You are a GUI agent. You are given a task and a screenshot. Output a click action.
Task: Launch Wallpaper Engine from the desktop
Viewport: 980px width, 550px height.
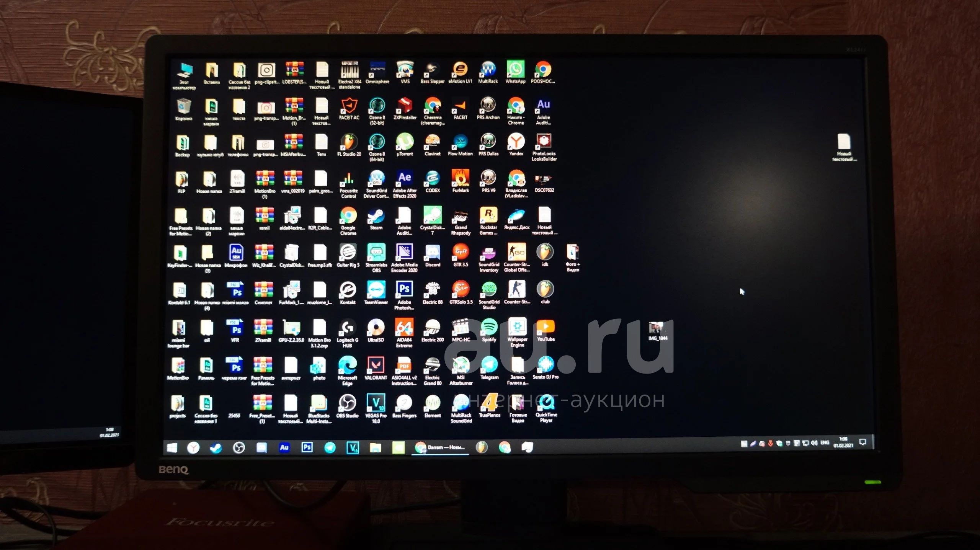tap(517, 333)
